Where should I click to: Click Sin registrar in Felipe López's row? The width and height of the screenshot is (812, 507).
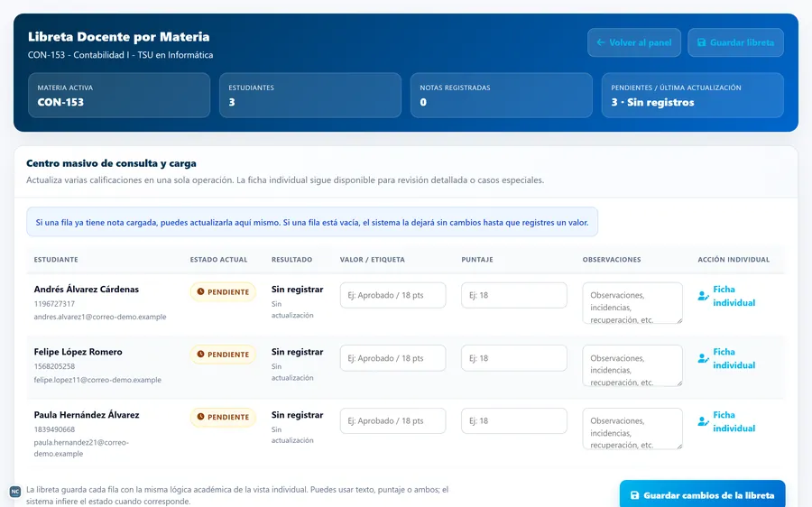(x=297, y=352)
